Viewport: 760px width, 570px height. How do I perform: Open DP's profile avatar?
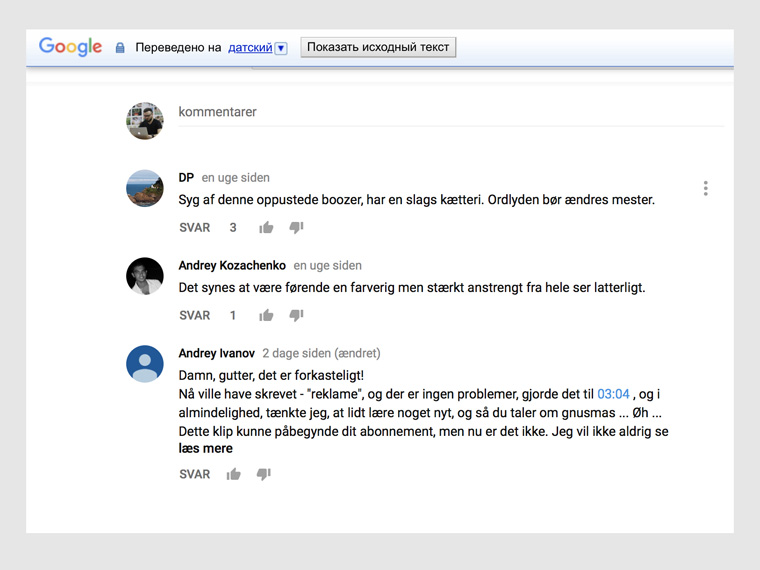145,188
